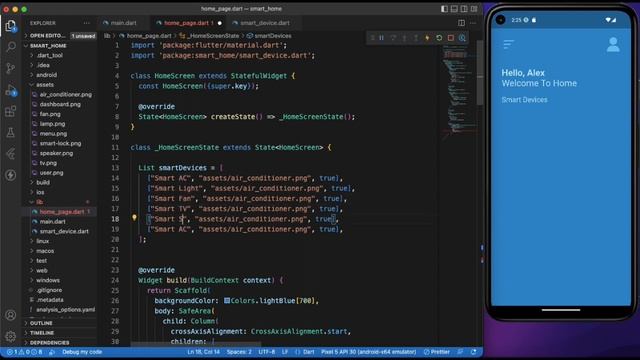Click 'Ln 18, Col 14' cursor position

click(x=203, y=352)
